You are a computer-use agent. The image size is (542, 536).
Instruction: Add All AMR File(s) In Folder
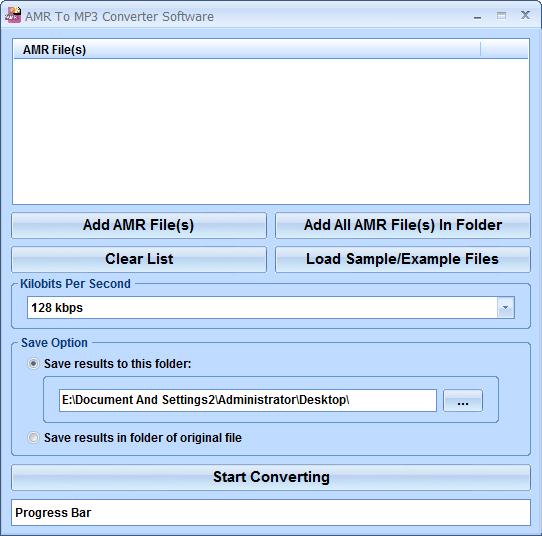403,225
